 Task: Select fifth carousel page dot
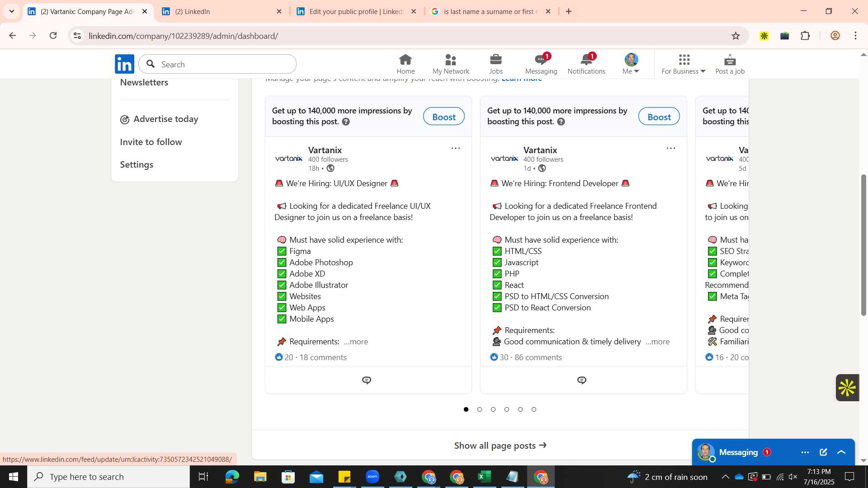(x=520, y=409)
